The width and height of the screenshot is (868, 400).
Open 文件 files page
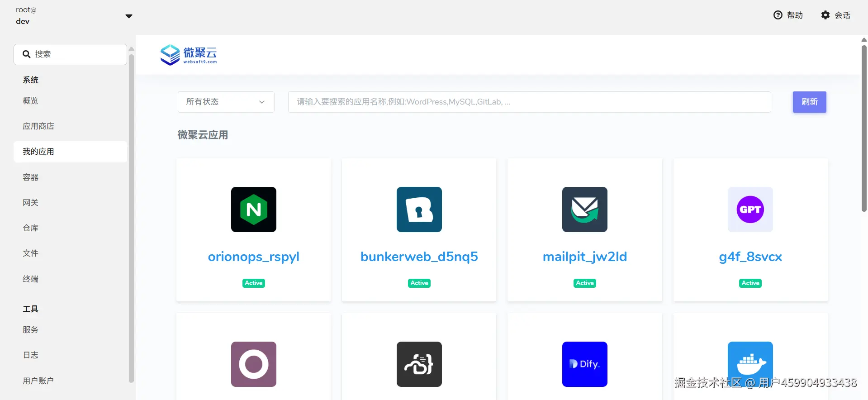70,253
